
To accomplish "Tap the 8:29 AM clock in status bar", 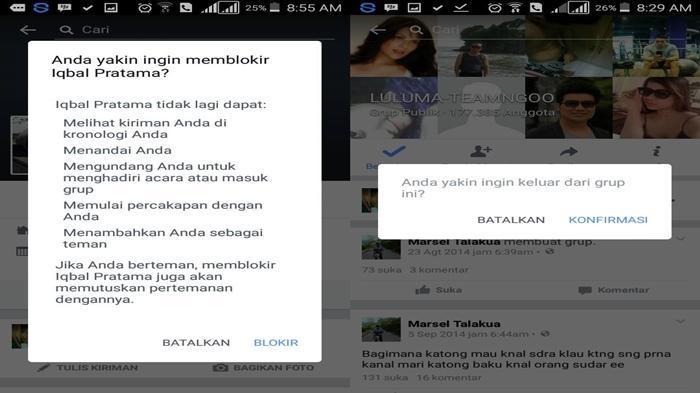I will [664, 8].
